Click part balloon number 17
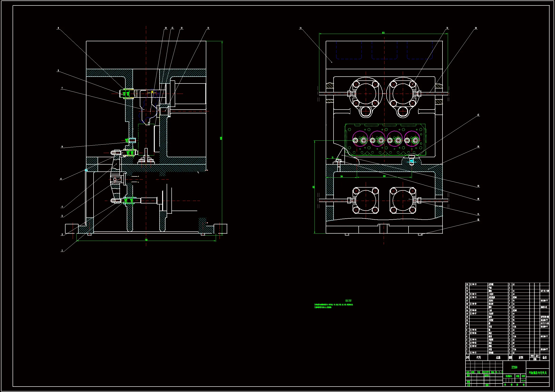Screen dimensions: 555x392 point(478,115)
